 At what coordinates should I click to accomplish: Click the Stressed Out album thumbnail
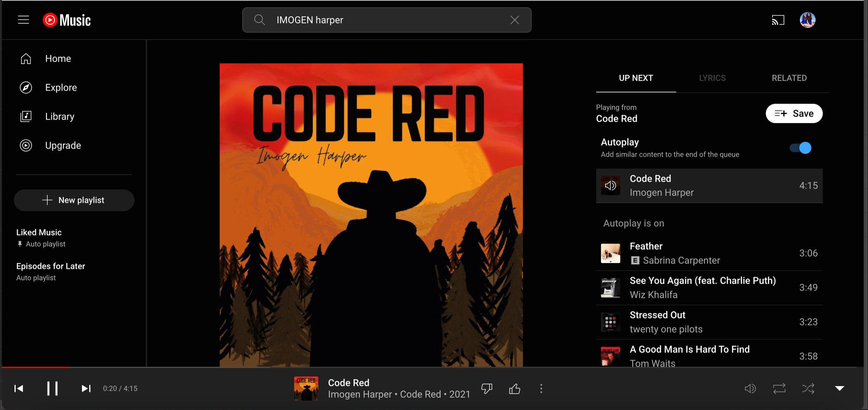point(610,322)
